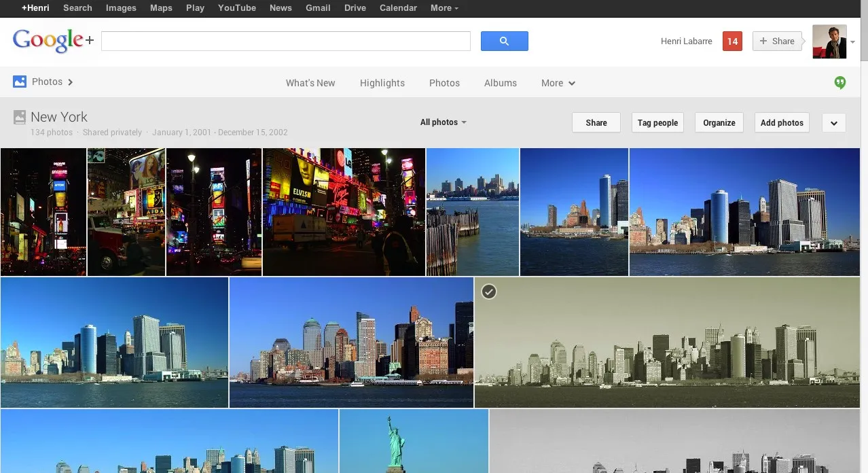Click into the Google+ search field
Viewport: 868px width, 473px height.
(286, 41)
